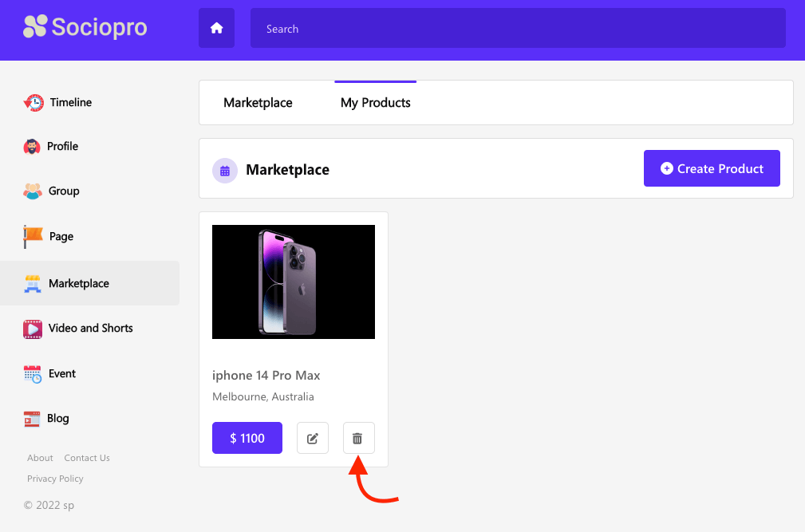Open the Blog section
Viewport: 805px width, 532px height.
(33, 418)
